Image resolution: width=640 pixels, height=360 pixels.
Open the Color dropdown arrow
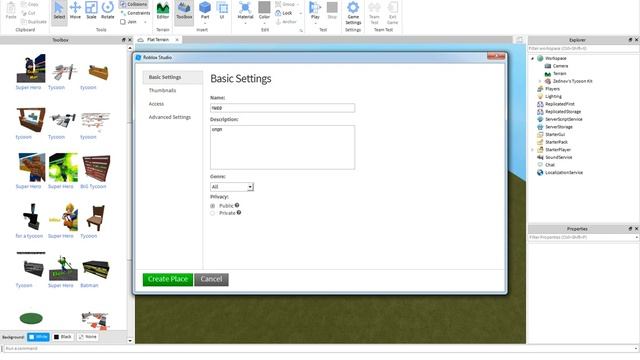[x=264, y=23]
